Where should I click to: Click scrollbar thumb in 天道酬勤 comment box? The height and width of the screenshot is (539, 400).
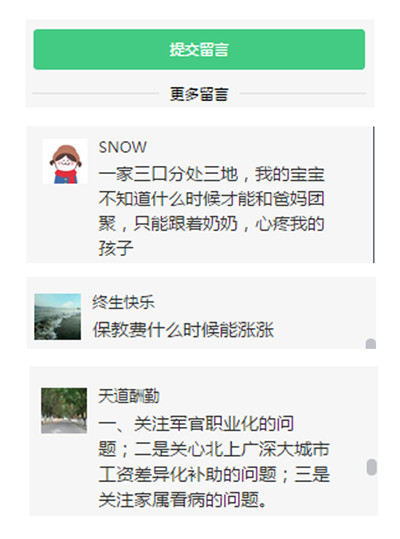tap(372, 467)
